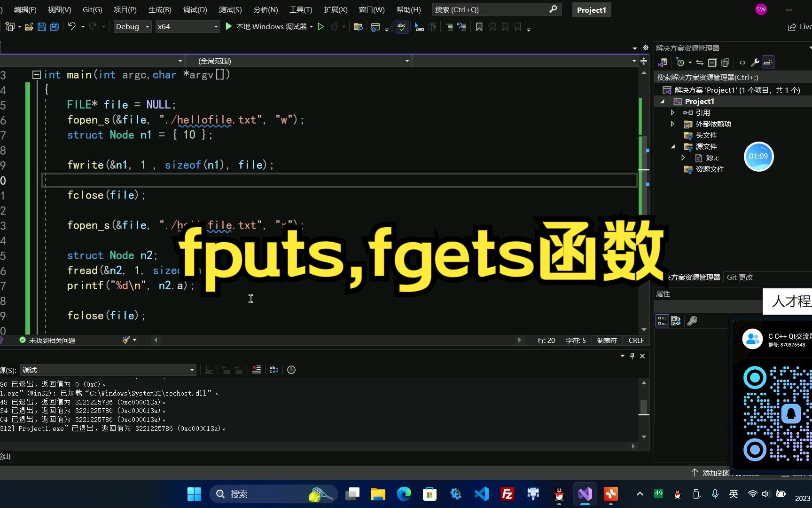Click the Solution Explorer search field
The width and height of the screenshot is (812, 508).
point(733,78)
